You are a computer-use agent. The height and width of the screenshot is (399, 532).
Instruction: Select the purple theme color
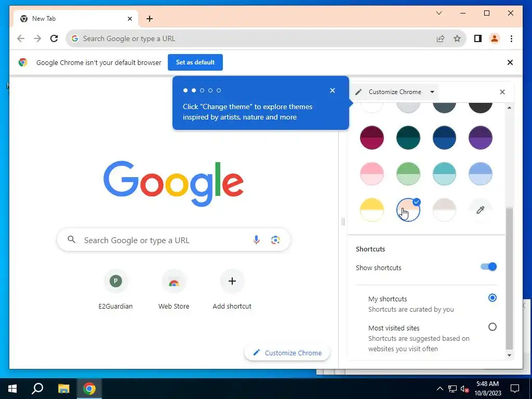click(x=481, y=138)
